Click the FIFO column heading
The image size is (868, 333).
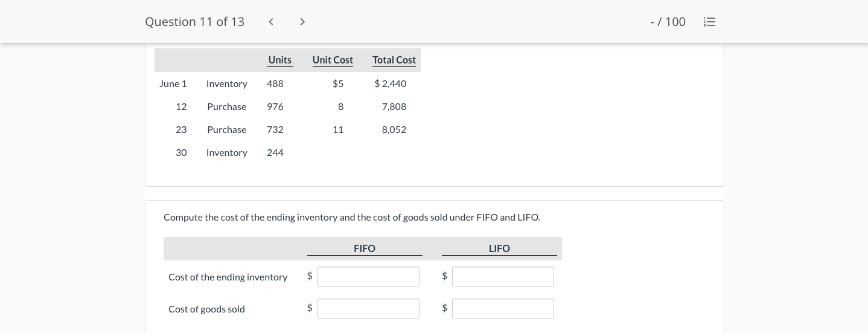point(365,248)
